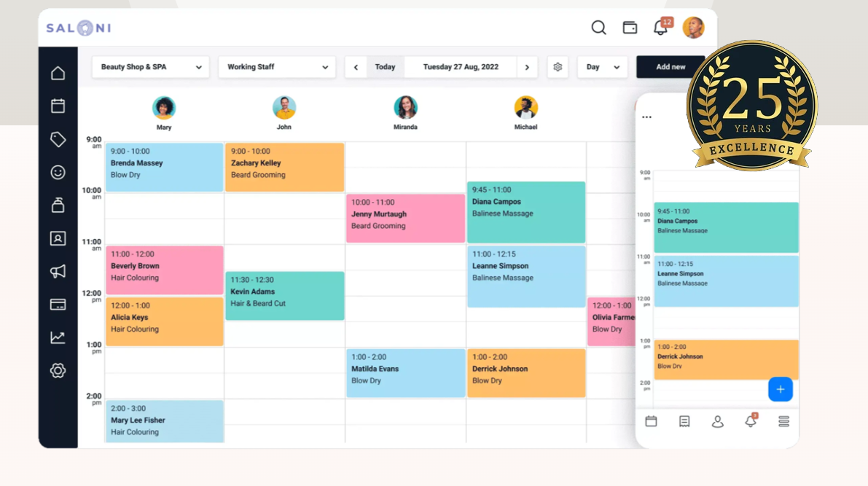Click the price tag sidebar icon
The image size is (868, 486).
click(58, 139)
